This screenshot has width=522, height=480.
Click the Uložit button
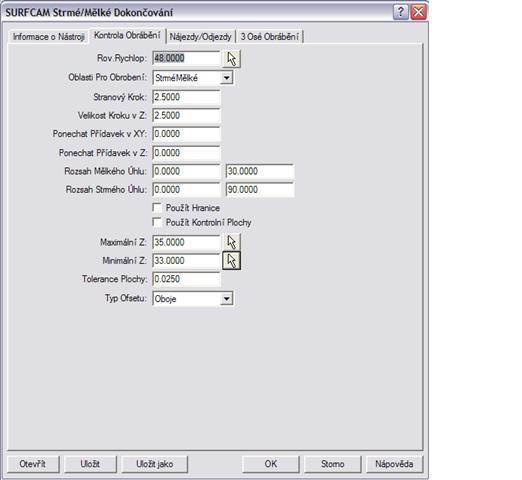90,464
